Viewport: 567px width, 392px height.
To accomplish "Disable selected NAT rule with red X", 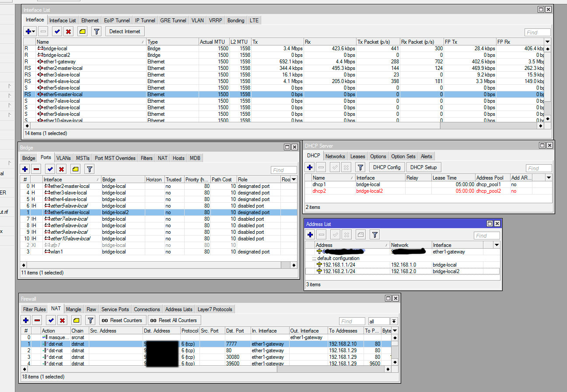I will [63, 320].
